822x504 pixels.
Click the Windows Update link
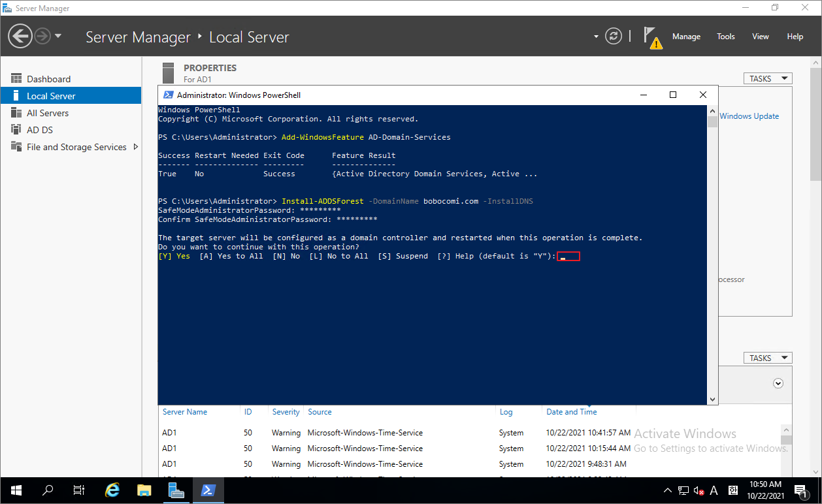pyautogui.click(x=749, y=116)
